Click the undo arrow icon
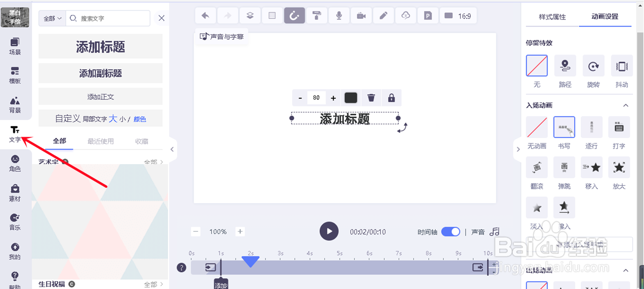Viewport: 644px width, 289px height. click(205, 15)
